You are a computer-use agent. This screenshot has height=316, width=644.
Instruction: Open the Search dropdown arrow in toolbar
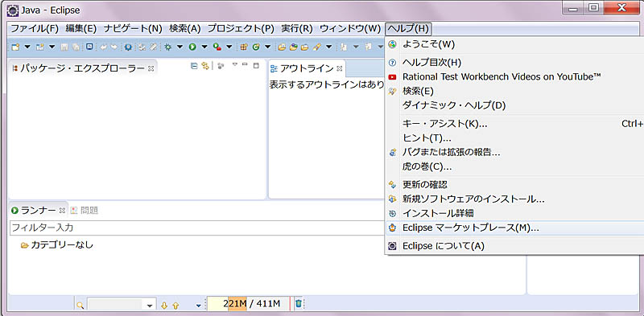(x=328, y=47)
